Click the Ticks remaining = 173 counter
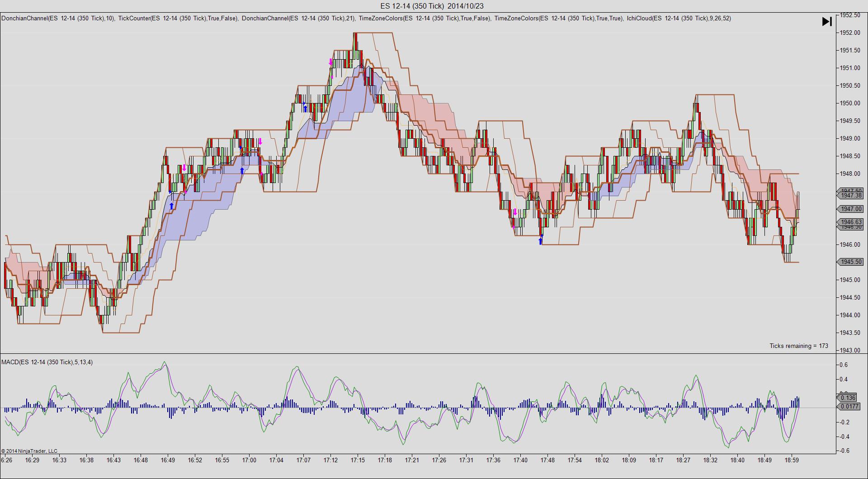This screenshot has width=868, height=479. 799,346
